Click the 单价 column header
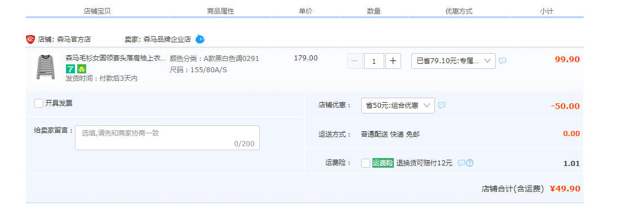 [305, 11]
